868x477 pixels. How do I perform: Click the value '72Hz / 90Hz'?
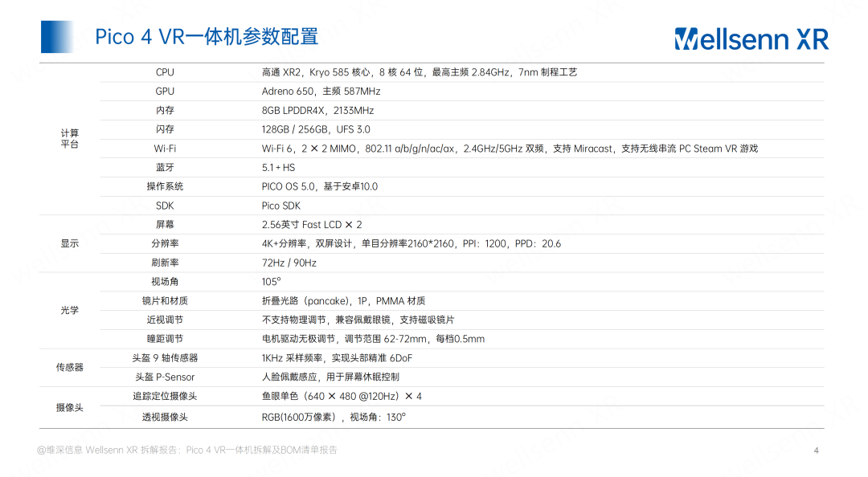289,263
